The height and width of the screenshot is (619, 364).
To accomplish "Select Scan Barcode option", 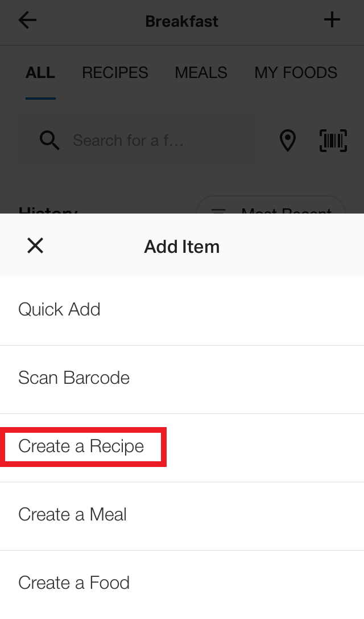I will point(182,379).
